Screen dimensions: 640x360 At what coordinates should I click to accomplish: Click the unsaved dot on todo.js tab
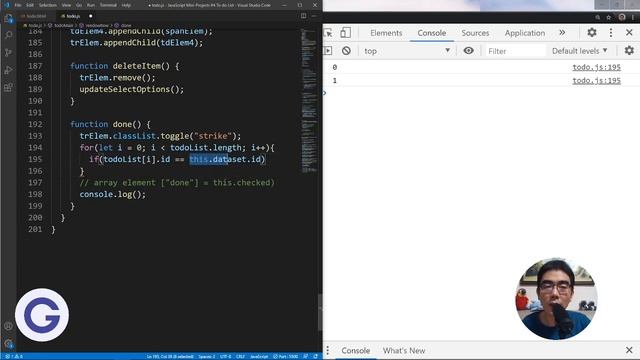tap(90, 16)
